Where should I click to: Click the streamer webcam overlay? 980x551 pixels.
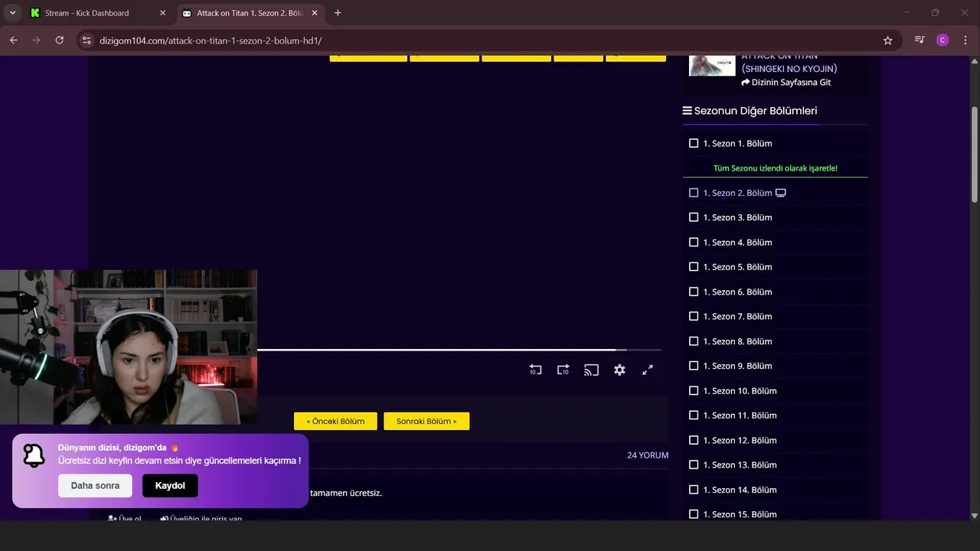tap(129, 347)
